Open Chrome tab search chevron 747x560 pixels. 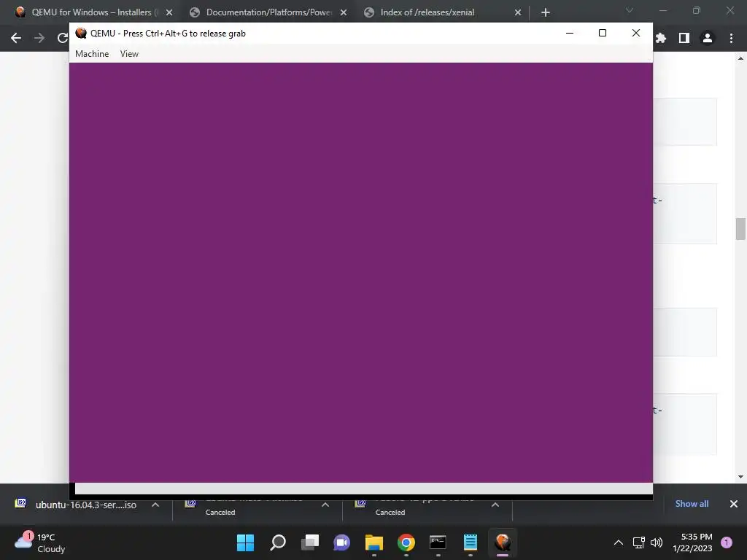click(630, 10)
